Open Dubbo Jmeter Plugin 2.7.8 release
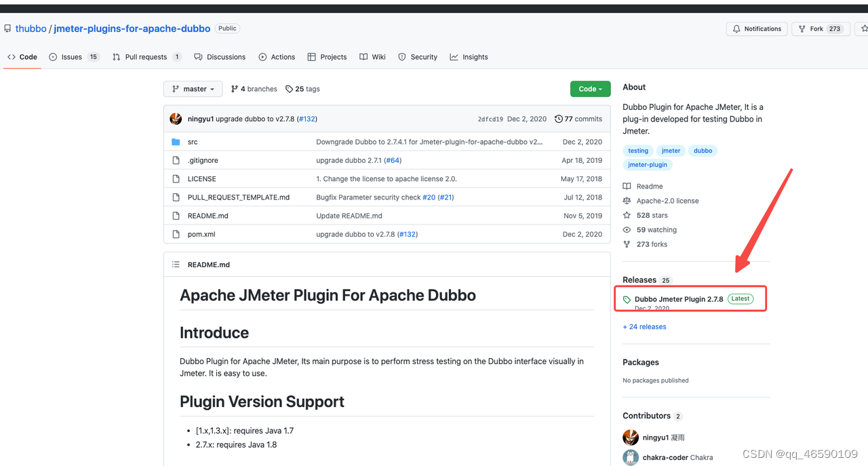868x466 pixels. point(679,299)
